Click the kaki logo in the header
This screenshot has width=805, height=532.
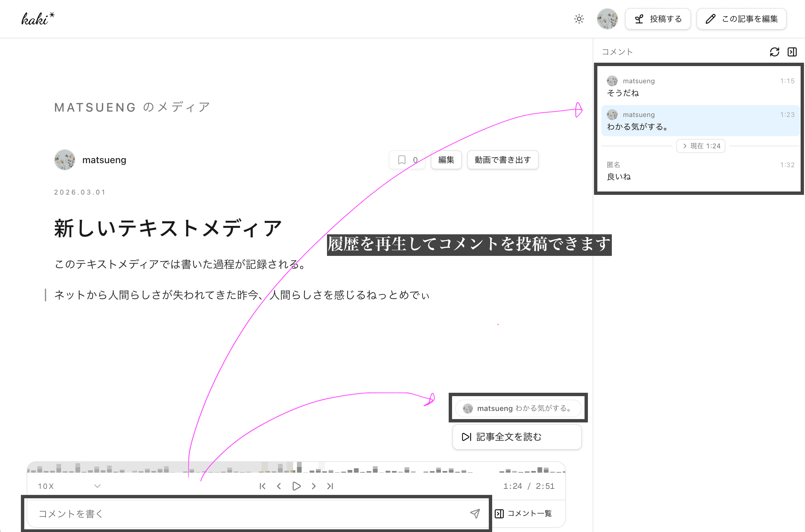(37, 19)
